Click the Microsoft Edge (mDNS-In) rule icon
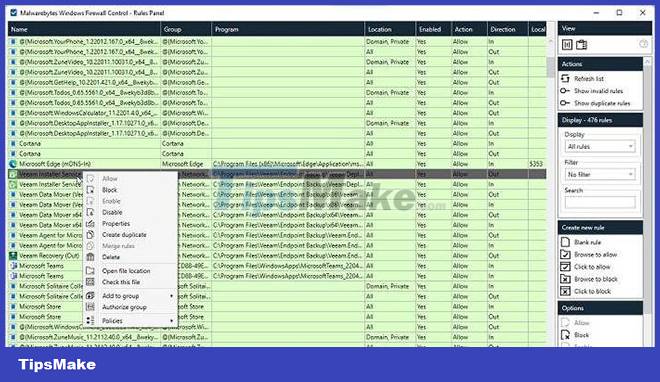This screenshot has height=382, width=660. pos(13,164)
